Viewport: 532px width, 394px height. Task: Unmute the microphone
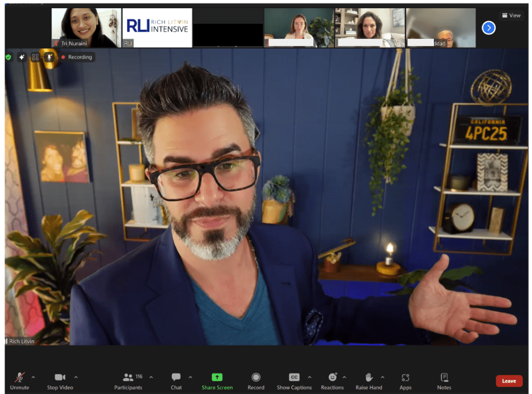(20, 377)
